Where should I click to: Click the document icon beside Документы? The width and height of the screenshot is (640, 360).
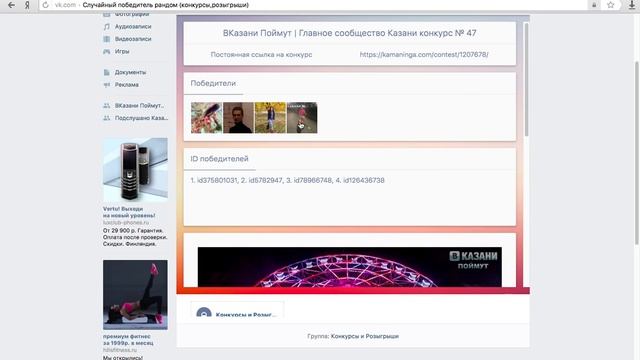click(x=107, y=72)
